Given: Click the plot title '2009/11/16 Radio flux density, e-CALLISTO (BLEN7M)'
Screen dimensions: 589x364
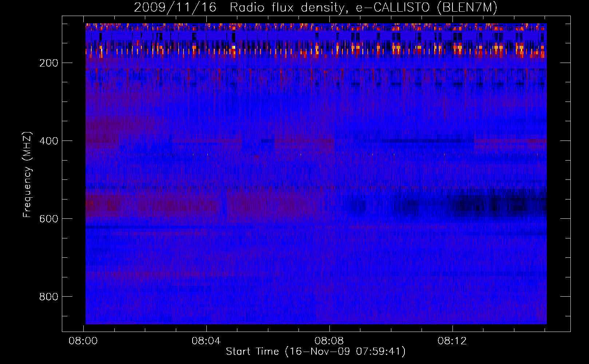Looking at the screenshot, I should (316, 8).
